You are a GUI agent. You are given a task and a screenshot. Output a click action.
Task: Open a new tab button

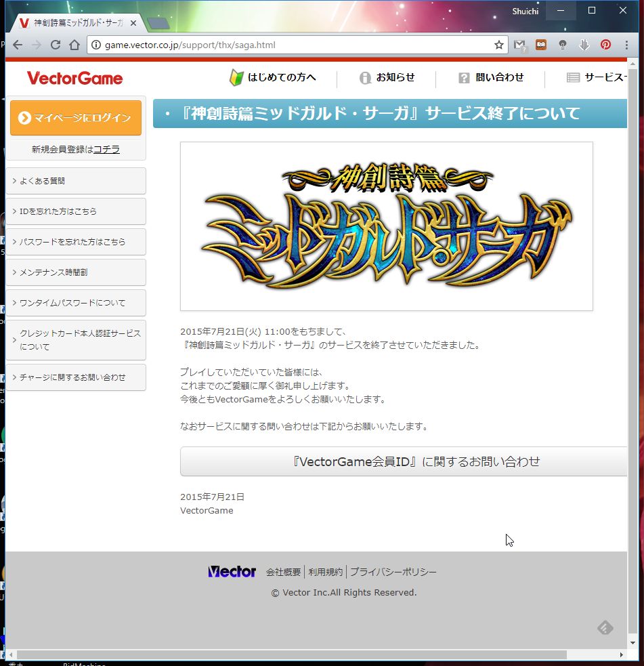[158, 23]
